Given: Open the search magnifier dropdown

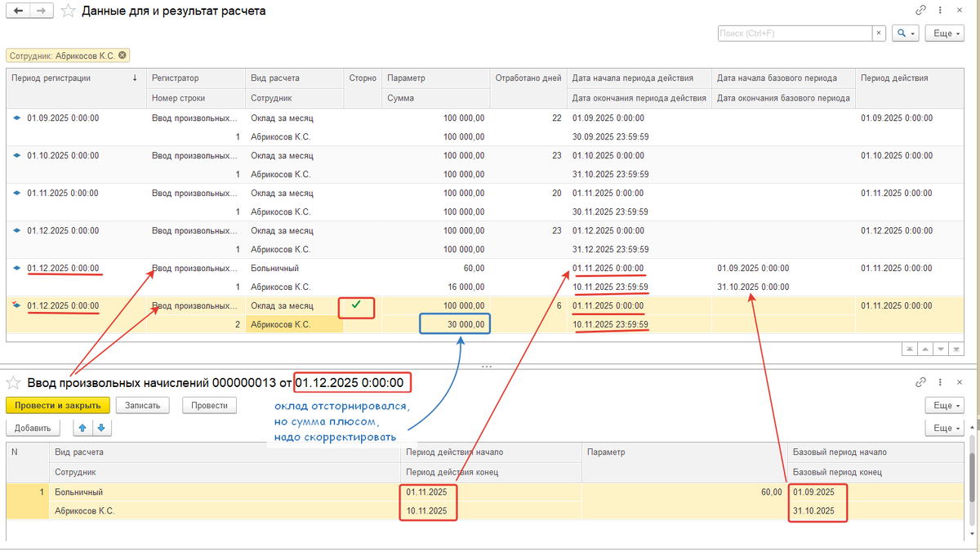Looking at the screenshot, I should 905,33.
